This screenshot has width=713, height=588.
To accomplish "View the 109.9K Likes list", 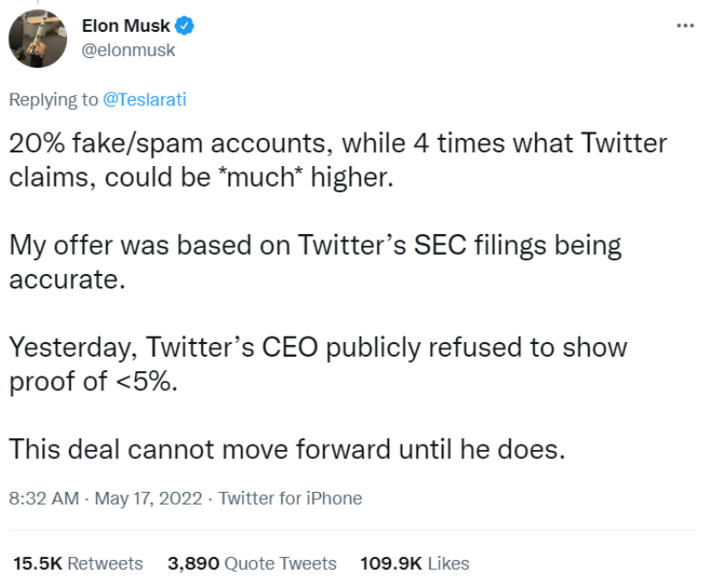I will pyautogui.click(x=415, y=563).
